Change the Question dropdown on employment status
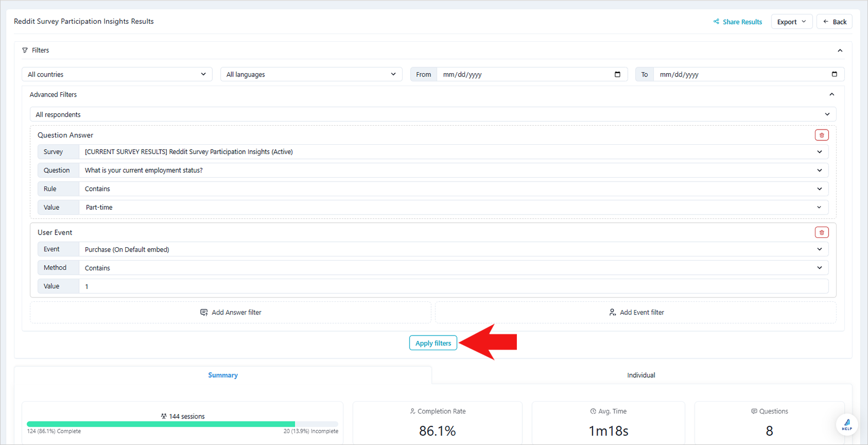 point(454,170)
